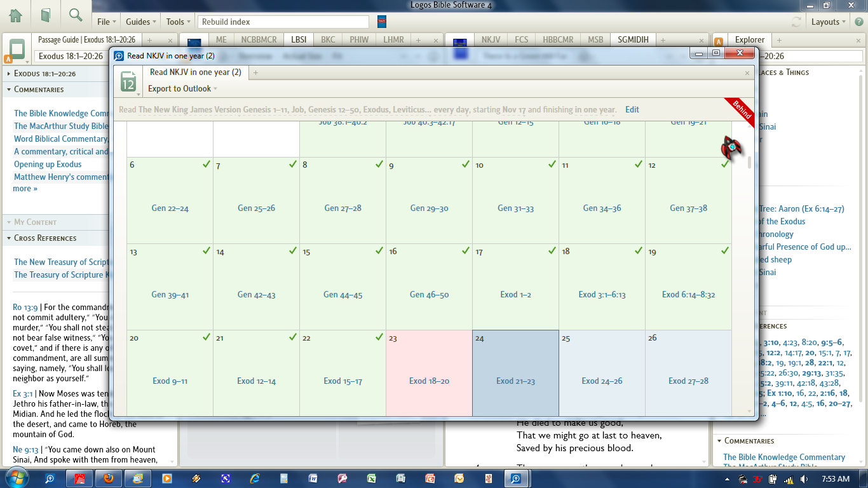Switch to the HBBCMR tab
Viewport: 868px width, 488px height.
558,39
